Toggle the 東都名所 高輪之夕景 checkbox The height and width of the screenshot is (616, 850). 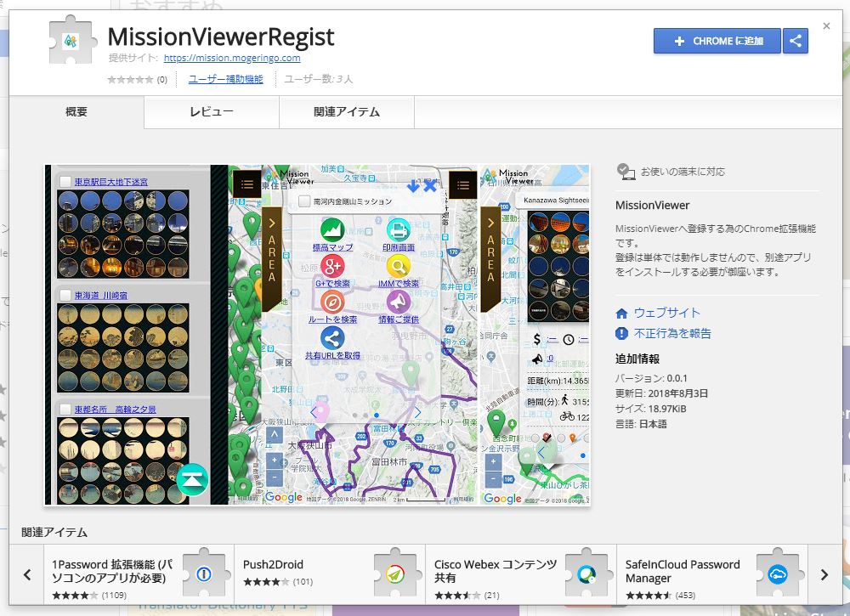pyautogui.click(x=65, y=409)
